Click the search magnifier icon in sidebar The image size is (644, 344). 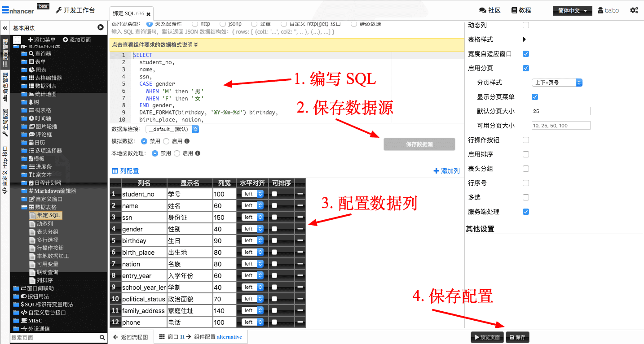point(102,337)
